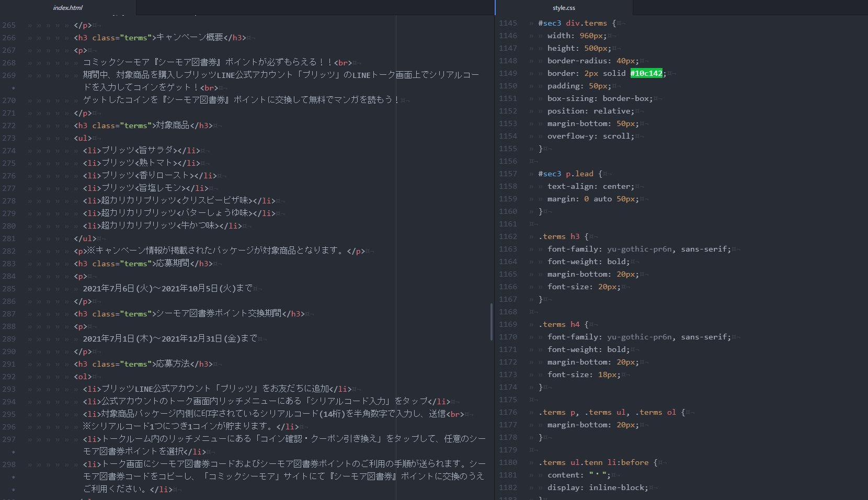Click line number 1145 in style.css gutter
The height and width of the screenshot is (500, 868).
[x=508, y=23]
